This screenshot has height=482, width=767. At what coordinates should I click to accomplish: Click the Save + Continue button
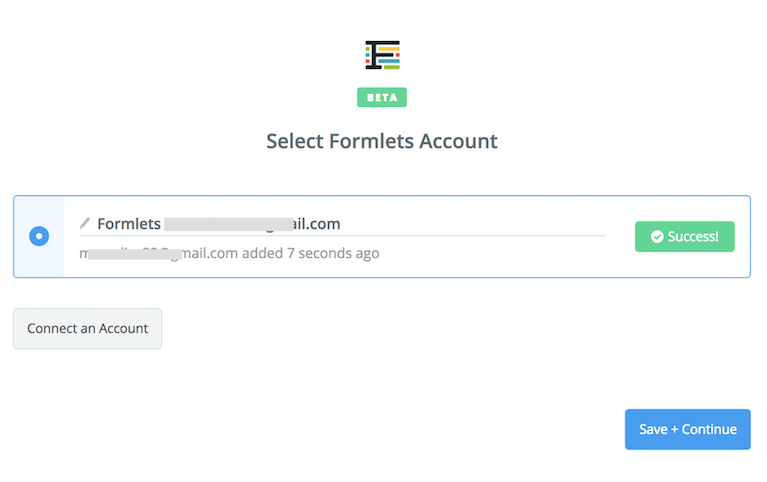pos(687,429)
